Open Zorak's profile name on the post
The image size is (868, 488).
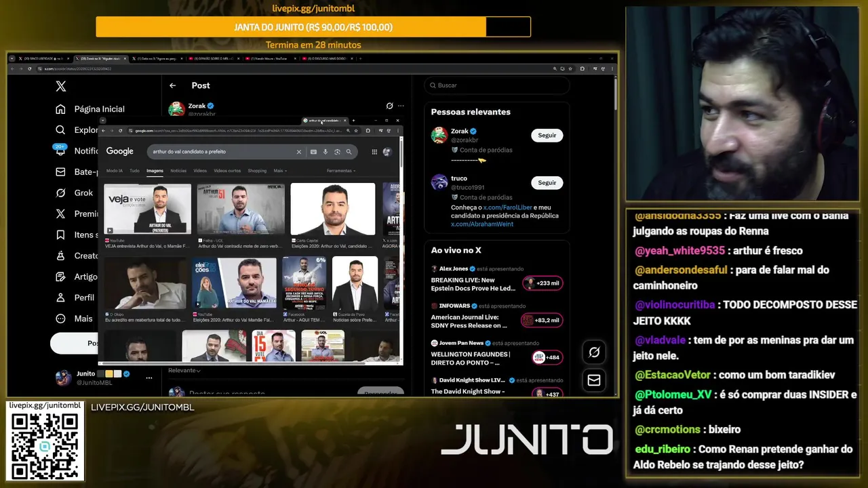[x=197, y=106]
